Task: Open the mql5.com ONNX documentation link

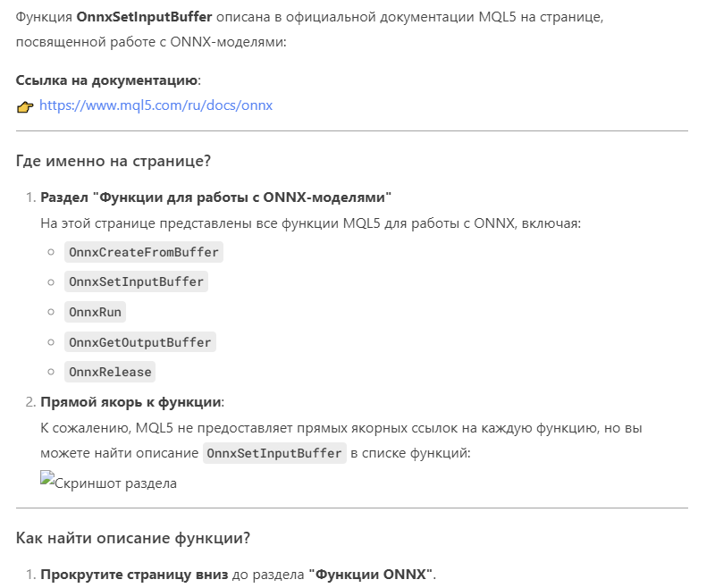Action: (156, 105)
